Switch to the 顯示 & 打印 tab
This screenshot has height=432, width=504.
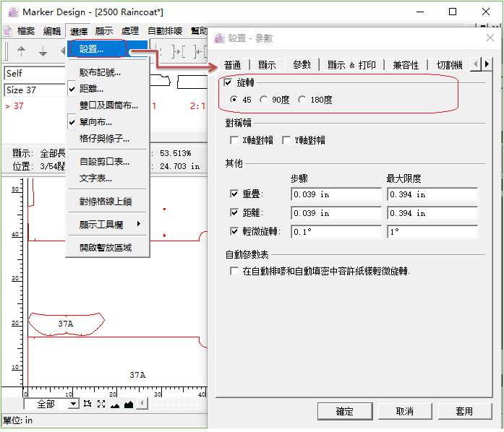point(351,65)
